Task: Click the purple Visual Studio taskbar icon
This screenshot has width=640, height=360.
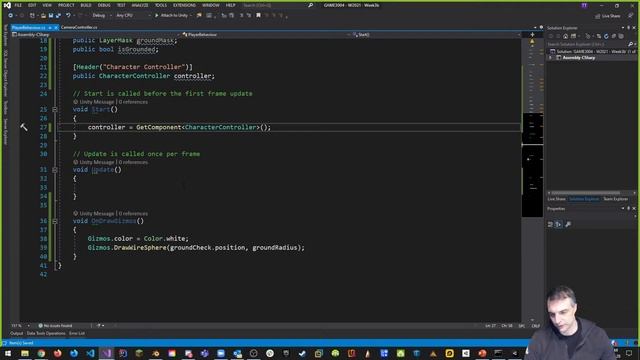Action: coord(107,353)
